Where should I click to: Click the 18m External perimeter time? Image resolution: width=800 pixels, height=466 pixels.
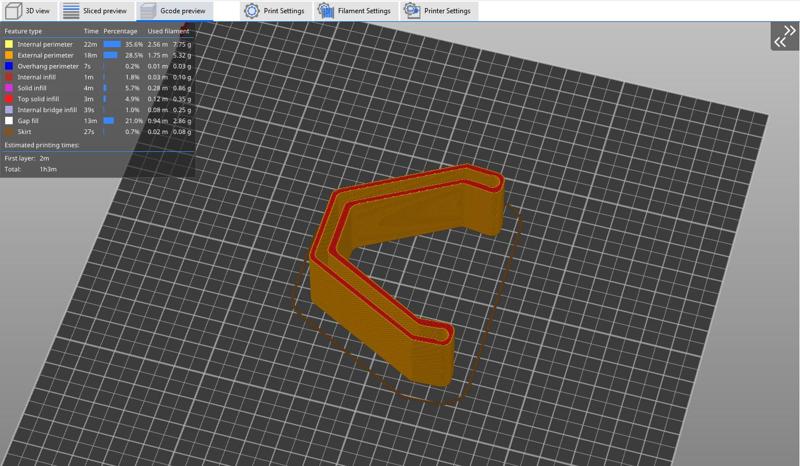tap(90, 55)
